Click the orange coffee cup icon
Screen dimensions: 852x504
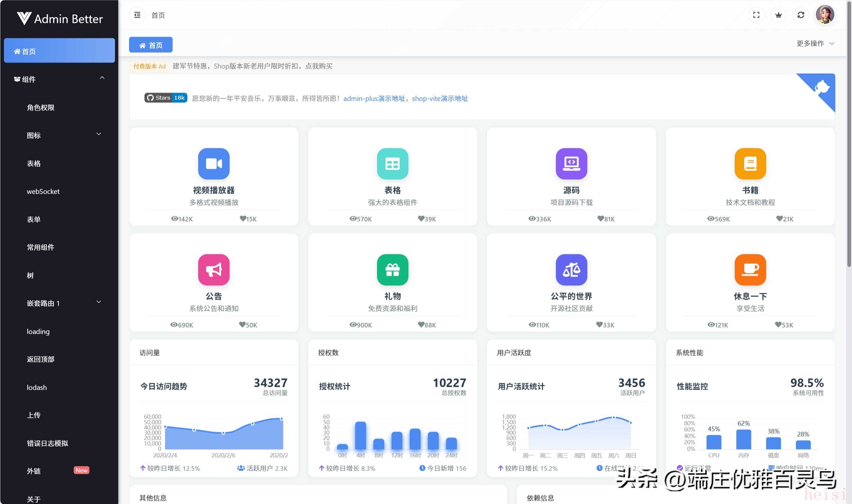750,270
